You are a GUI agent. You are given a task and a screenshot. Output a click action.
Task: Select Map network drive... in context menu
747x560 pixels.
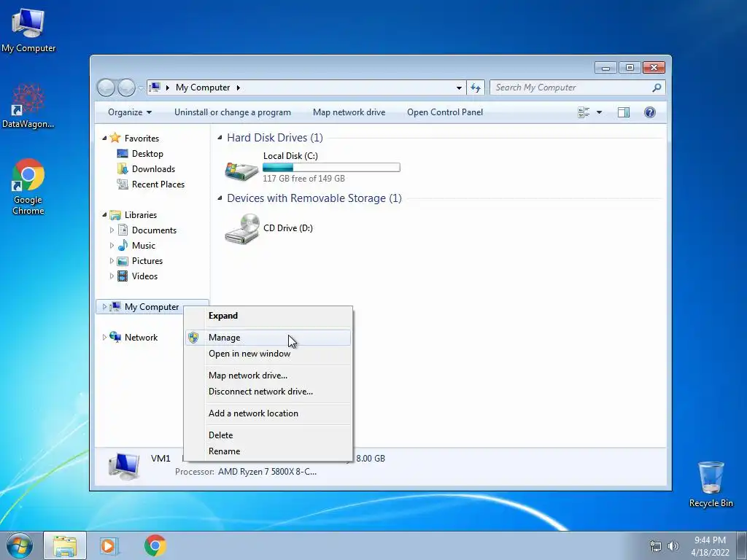267,376
